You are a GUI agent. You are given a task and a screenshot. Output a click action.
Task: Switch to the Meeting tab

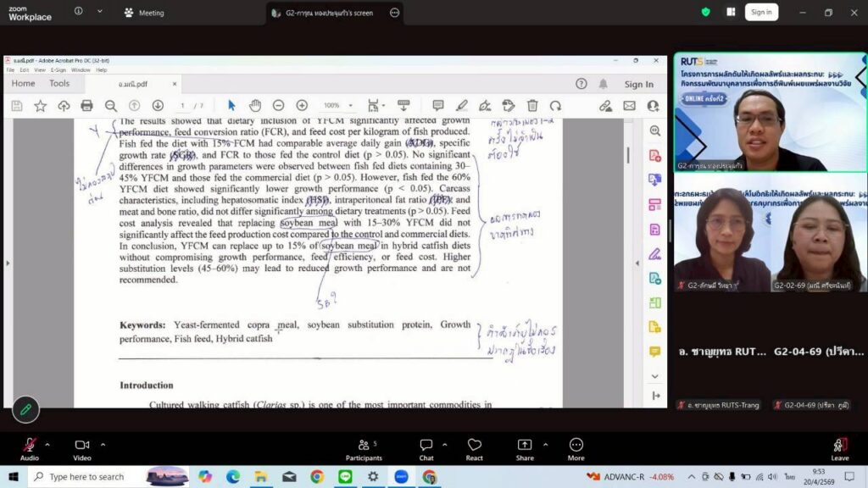click(144, 13)
